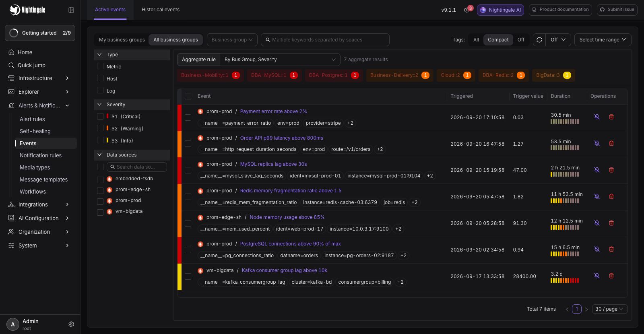
Task: Mute the MySQL replica lag alert
Action: tap(597, 170)
